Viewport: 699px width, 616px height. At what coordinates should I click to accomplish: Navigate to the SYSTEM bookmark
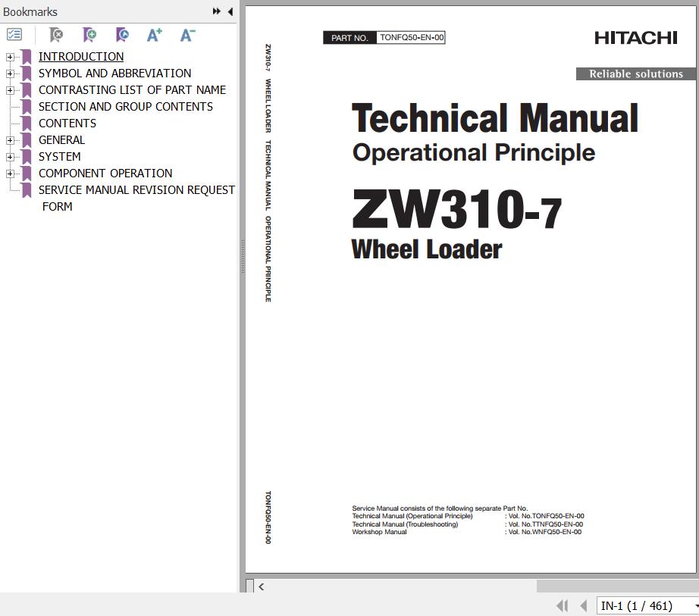point(60,157)
